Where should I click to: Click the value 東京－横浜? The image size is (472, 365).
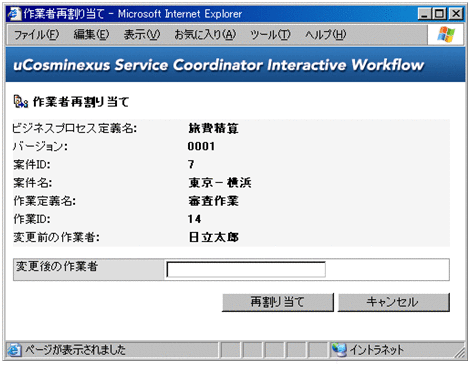coord(220,183)
